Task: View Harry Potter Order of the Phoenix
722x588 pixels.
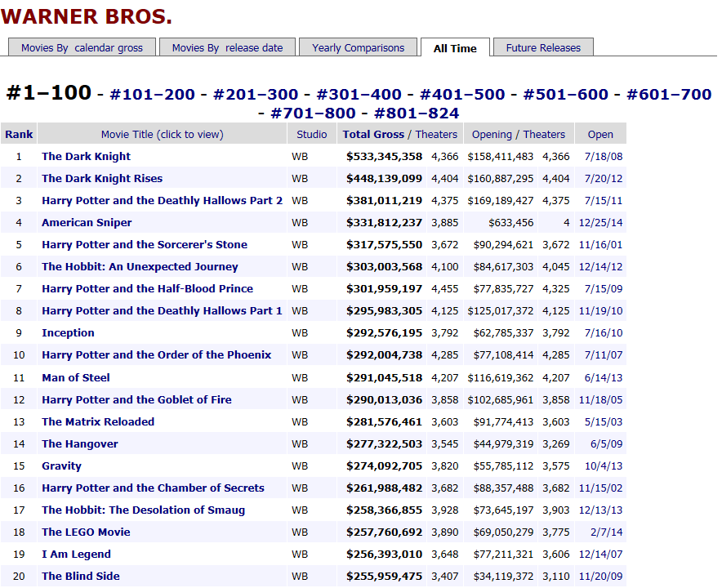Action: pyautogui.click(x=157, y=355)
